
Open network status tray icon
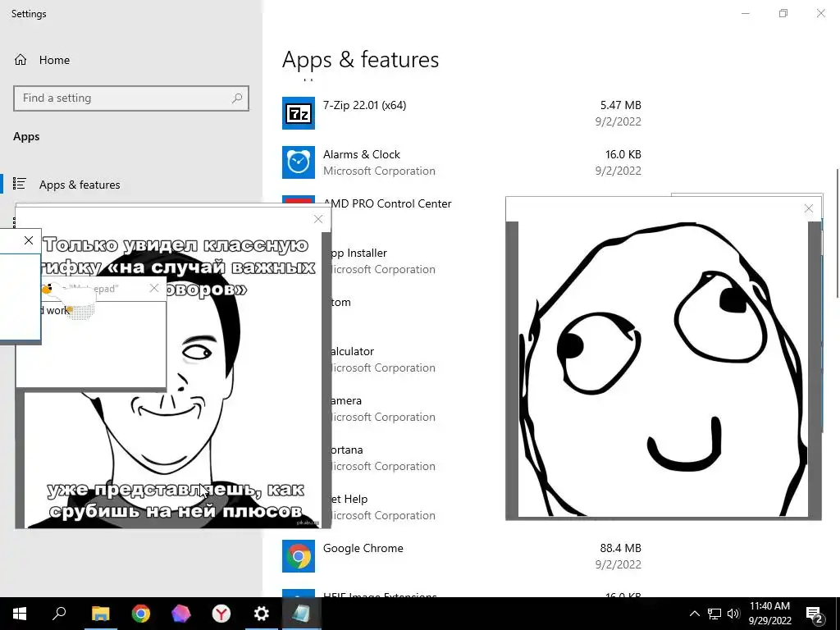click(x=714, y=614)
